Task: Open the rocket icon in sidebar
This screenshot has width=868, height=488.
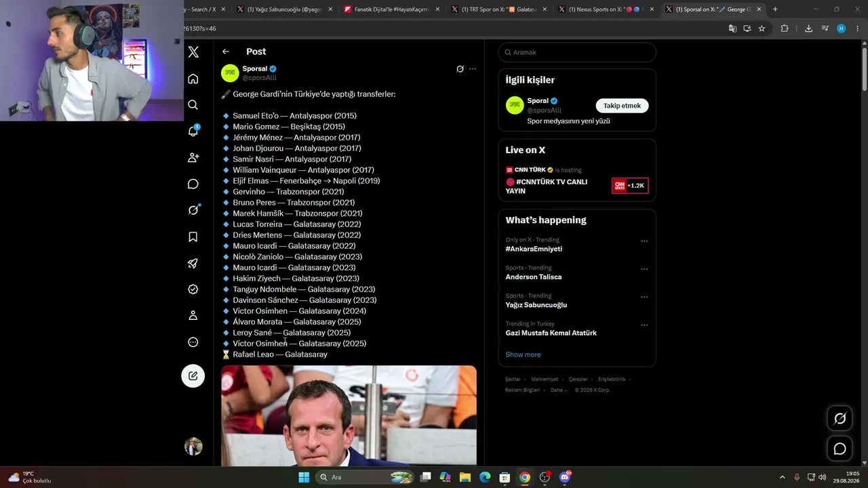Action: 193,263
